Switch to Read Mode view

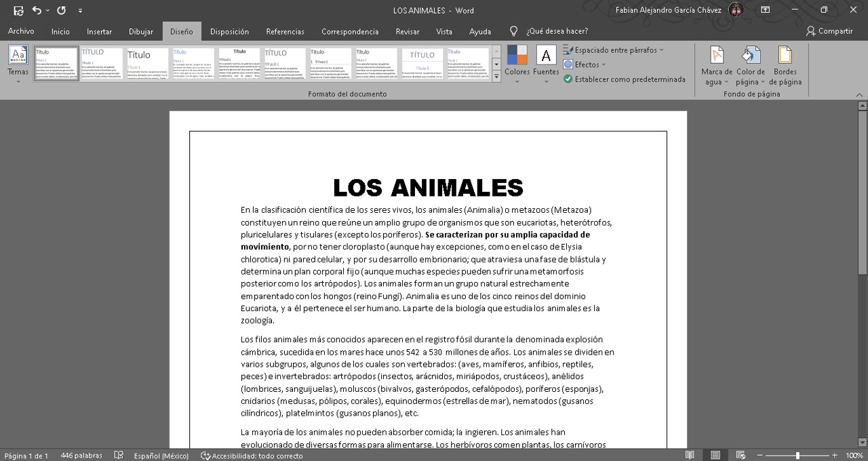[x=690, y=456]
